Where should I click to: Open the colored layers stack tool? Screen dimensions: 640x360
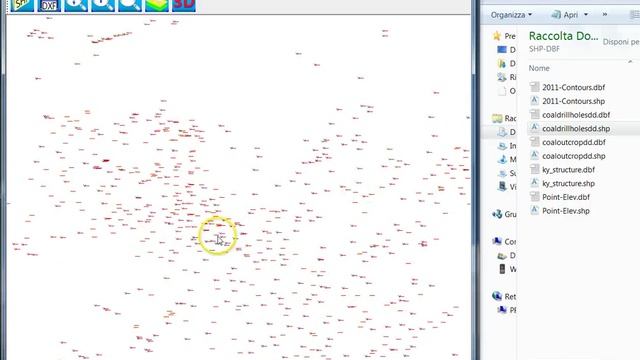click(x=157, y=5)
